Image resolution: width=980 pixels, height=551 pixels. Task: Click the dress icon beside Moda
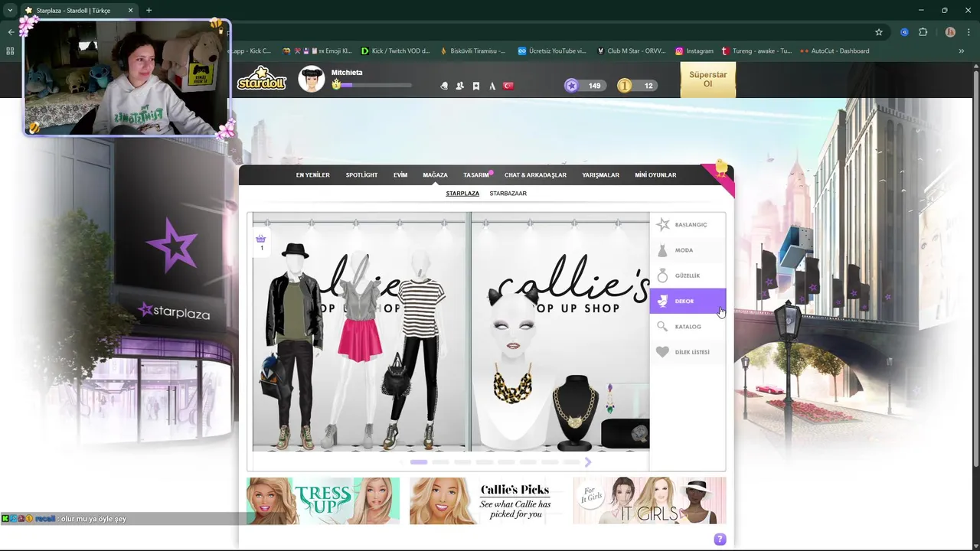pos(663,250)
